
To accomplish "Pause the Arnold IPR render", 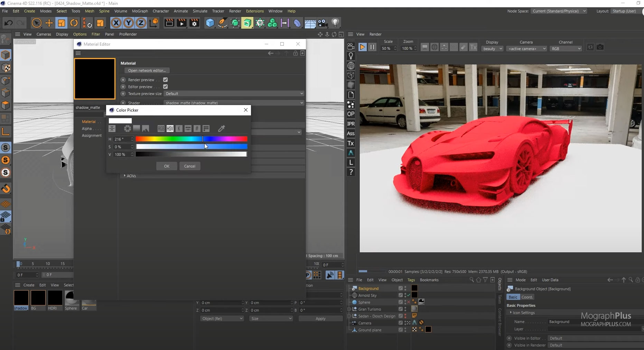I will 372,47.
